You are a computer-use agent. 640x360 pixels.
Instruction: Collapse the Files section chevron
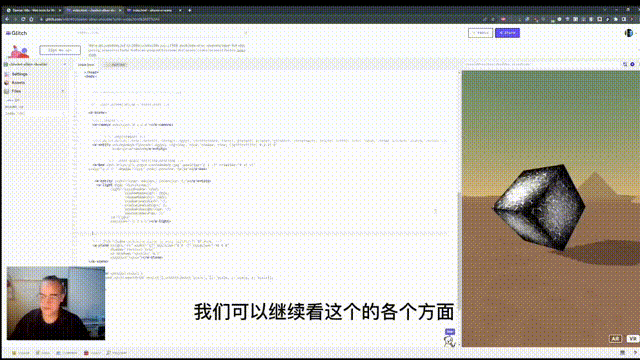pyautogui.click(x=63, y=91)
